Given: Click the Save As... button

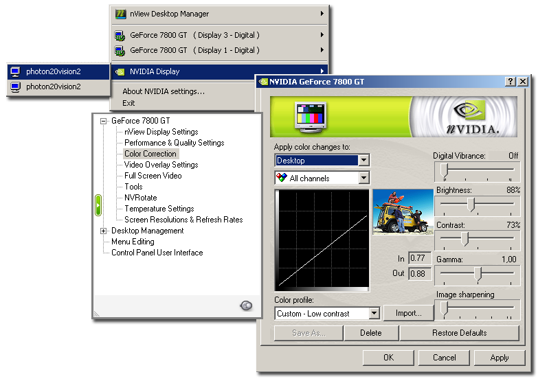Looking at the screenshot, I should [309, 333].
